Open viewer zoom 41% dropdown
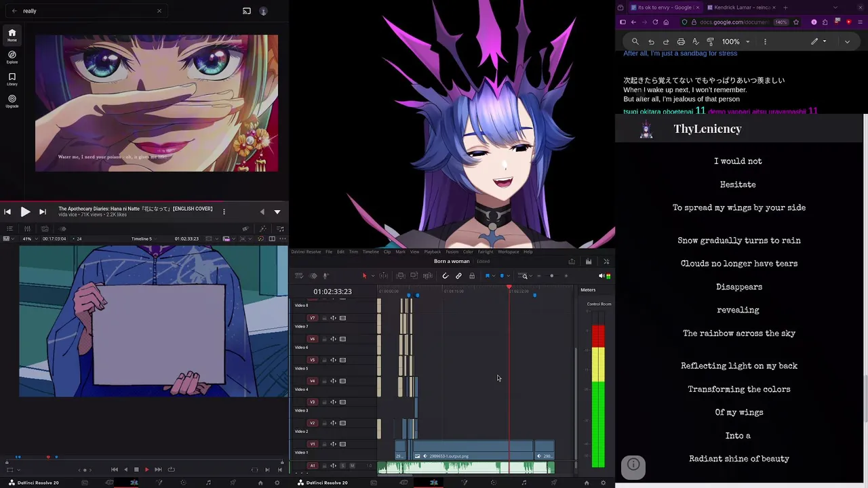Viewport: 868px width, 488px height. point(29,239)
